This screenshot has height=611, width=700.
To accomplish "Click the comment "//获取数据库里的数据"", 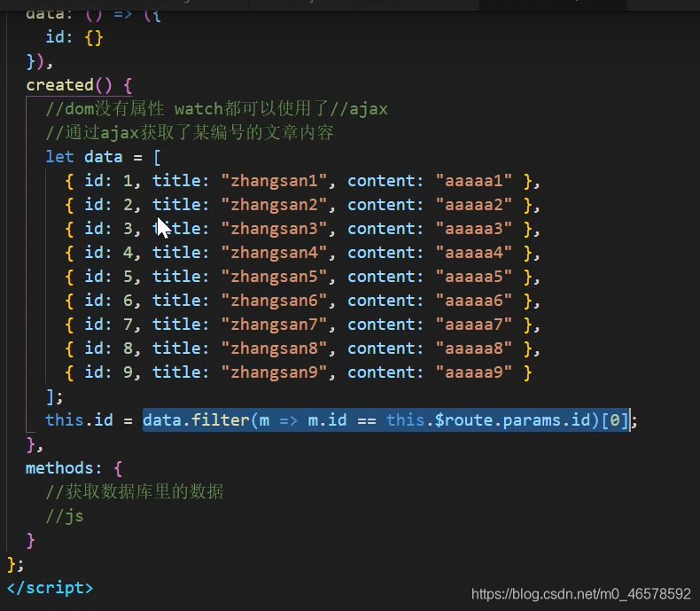I will coord(135,492).
